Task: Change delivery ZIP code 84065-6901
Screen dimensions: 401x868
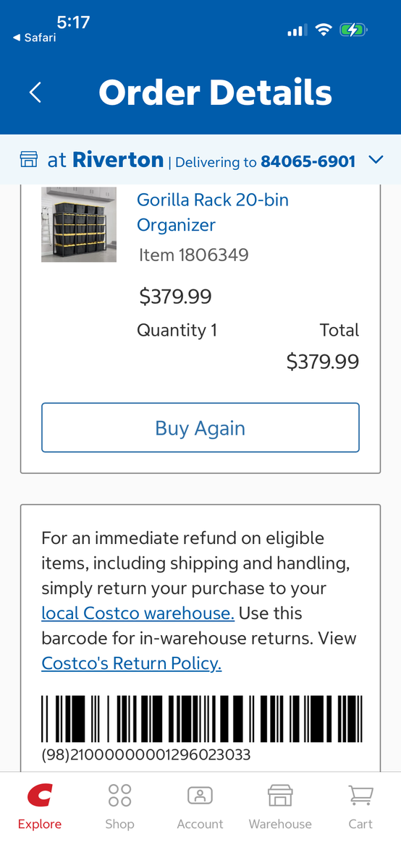Action: pos(308,161)
